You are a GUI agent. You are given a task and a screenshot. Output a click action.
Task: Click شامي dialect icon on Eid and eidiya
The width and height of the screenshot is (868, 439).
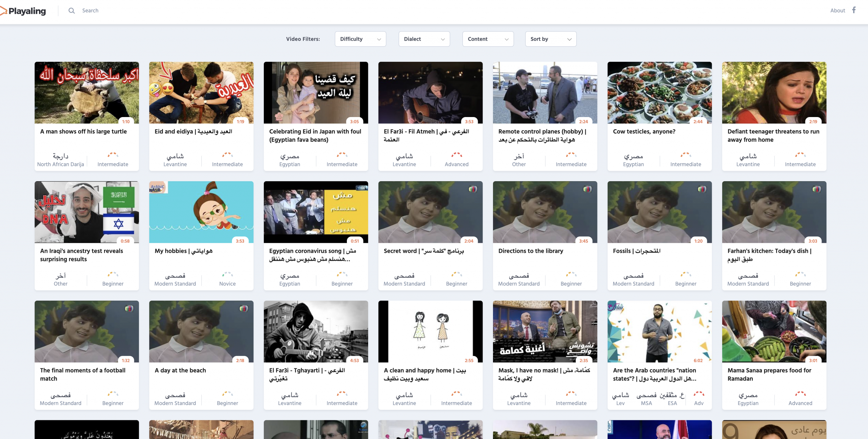(x=175, y=156)
